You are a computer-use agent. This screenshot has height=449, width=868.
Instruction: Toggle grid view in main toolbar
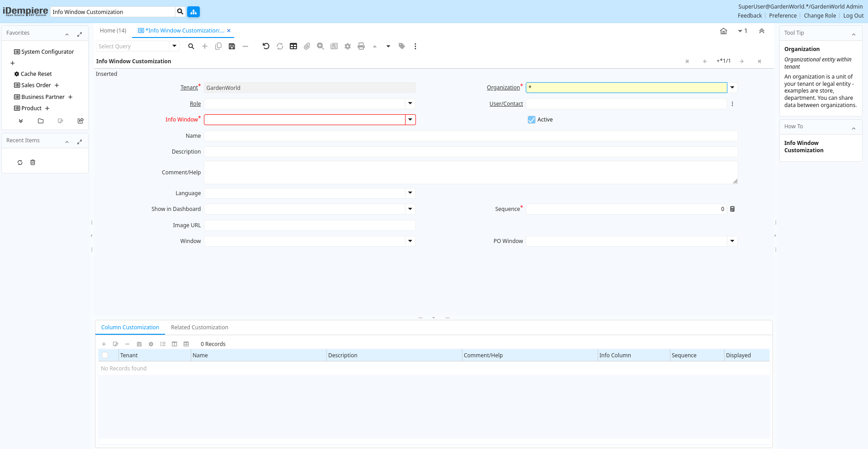click(293, 46)
